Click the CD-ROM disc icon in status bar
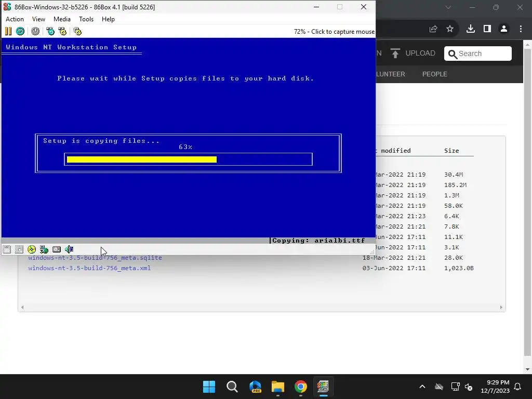This screenshot has width=532, height=399. point(32,250)
